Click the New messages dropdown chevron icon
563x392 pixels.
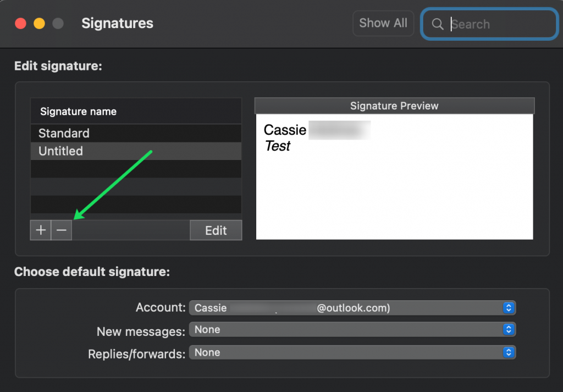[509, 329]
